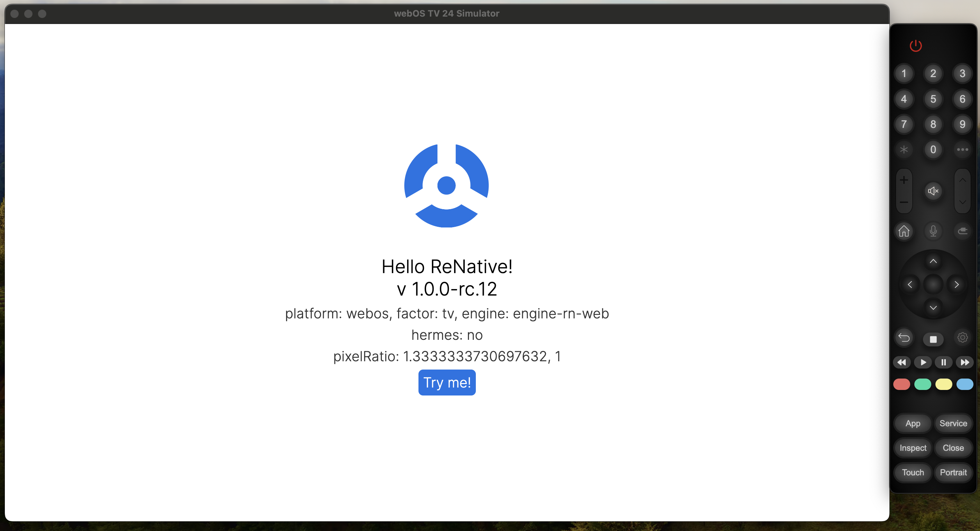Open settings gear on remote
The image size is (980, 531).
pos(962,337)
